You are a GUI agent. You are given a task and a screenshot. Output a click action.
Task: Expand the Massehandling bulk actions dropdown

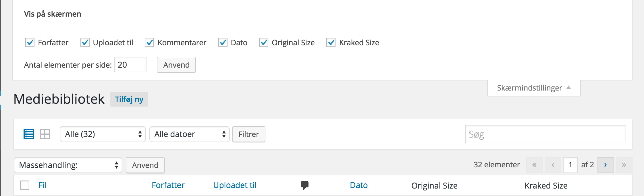pos(68,165)
